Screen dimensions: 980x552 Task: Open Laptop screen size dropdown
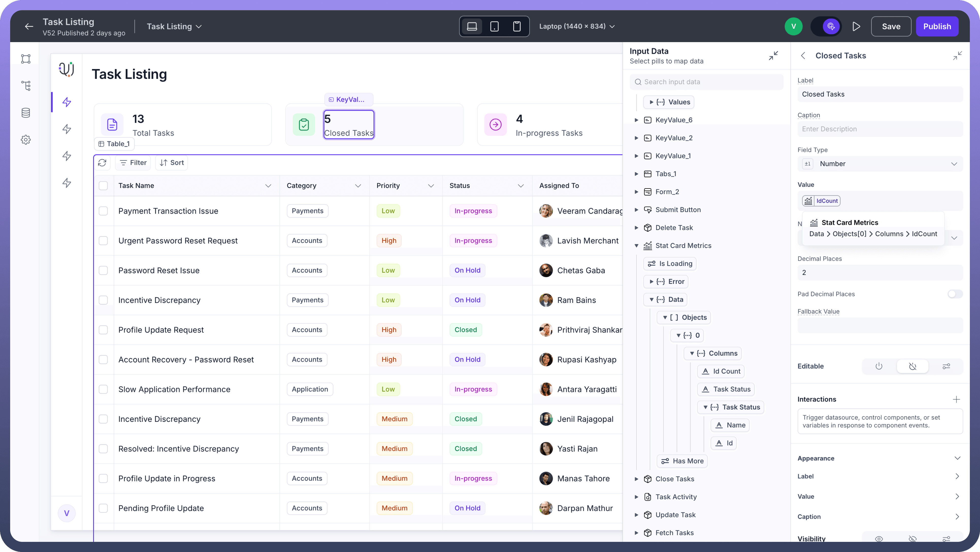pyautogui.click(x=577, y=26)
